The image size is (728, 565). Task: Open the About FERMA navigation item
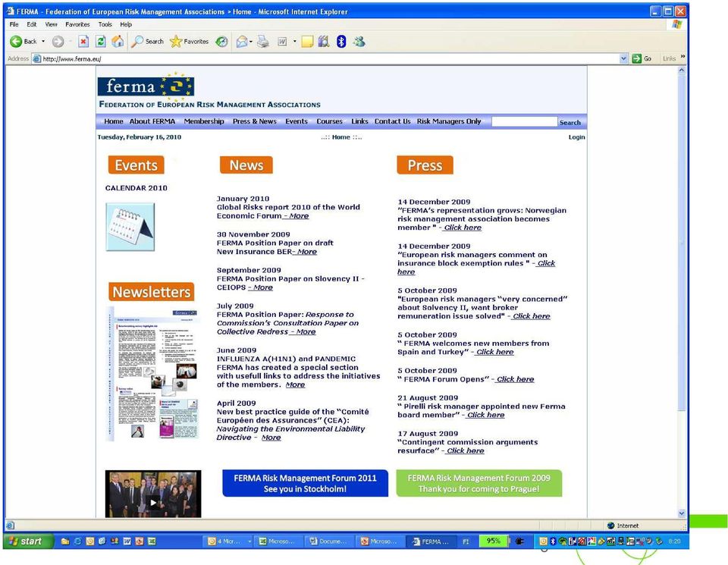point(152,121)
